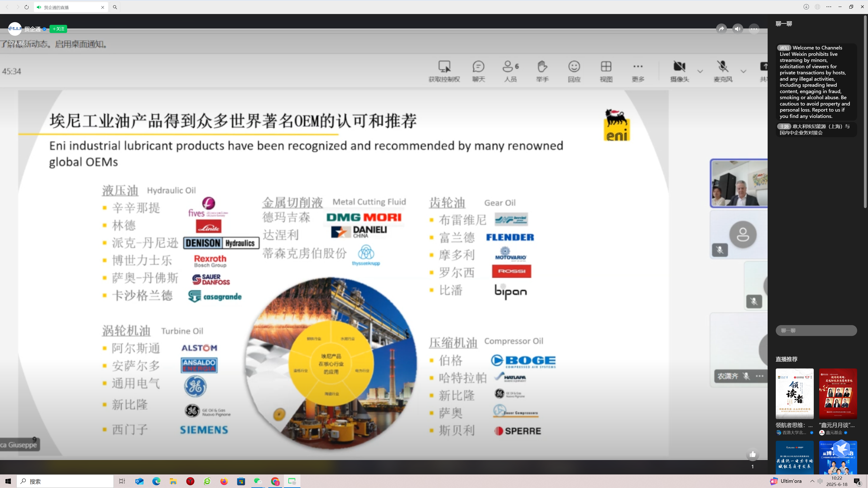Raise hand using 举手 icon
This screenshot has height=488, width=868.
[542, 71]
